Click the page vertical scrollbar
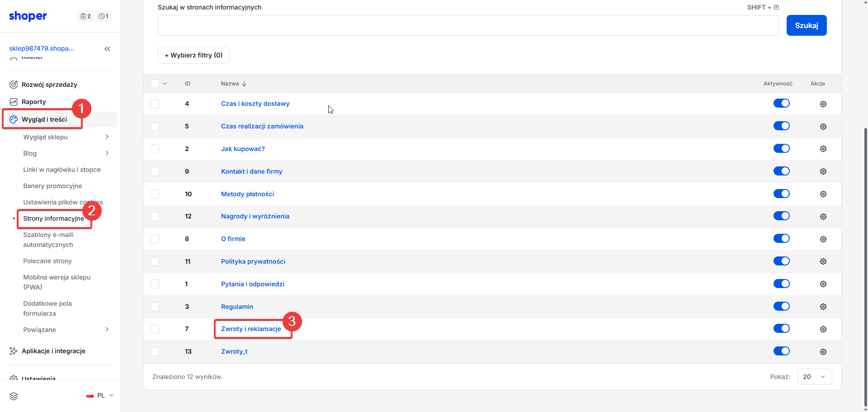This screenshot has height=412, width=868. coord(866,267)
